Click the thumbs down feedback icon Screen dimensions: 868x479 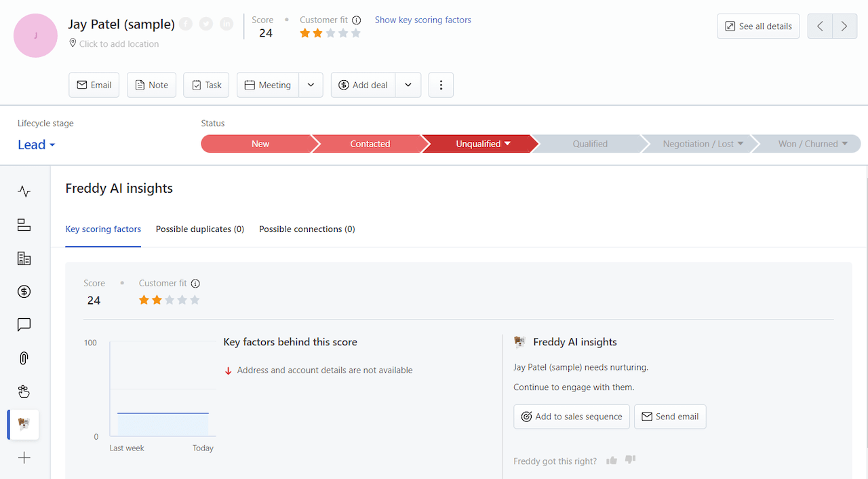click(630, 460)
